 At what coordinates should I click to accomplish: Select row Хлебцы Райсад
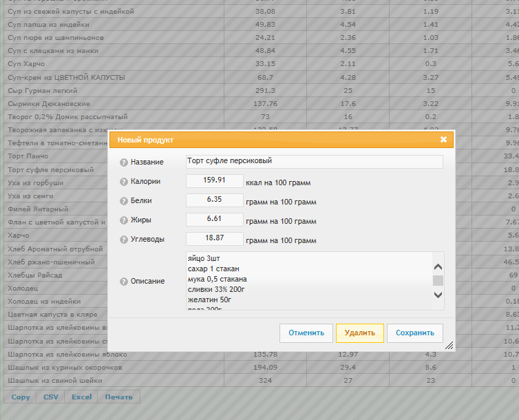point(56,275)
